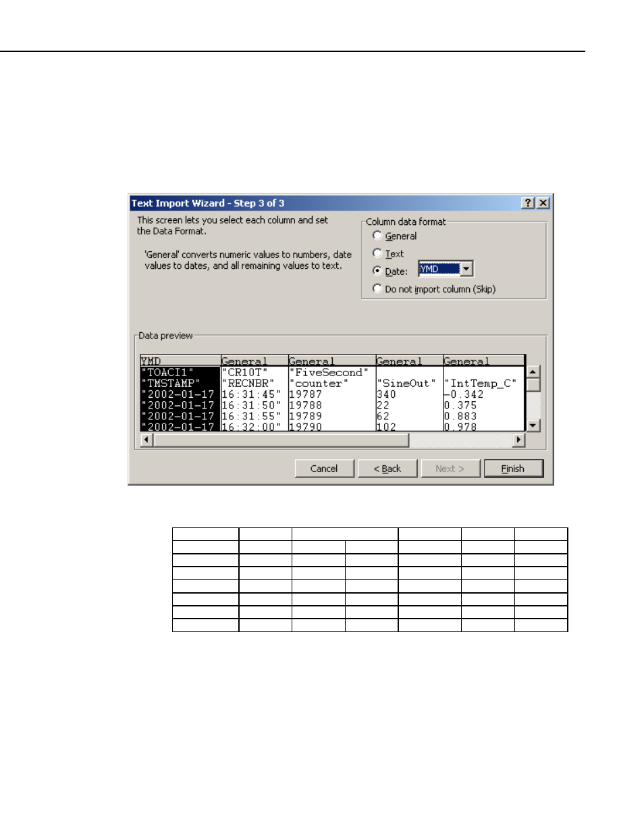Select the Text column format option
The width and height of the screenshot is (644, 834).
[377, 253]
